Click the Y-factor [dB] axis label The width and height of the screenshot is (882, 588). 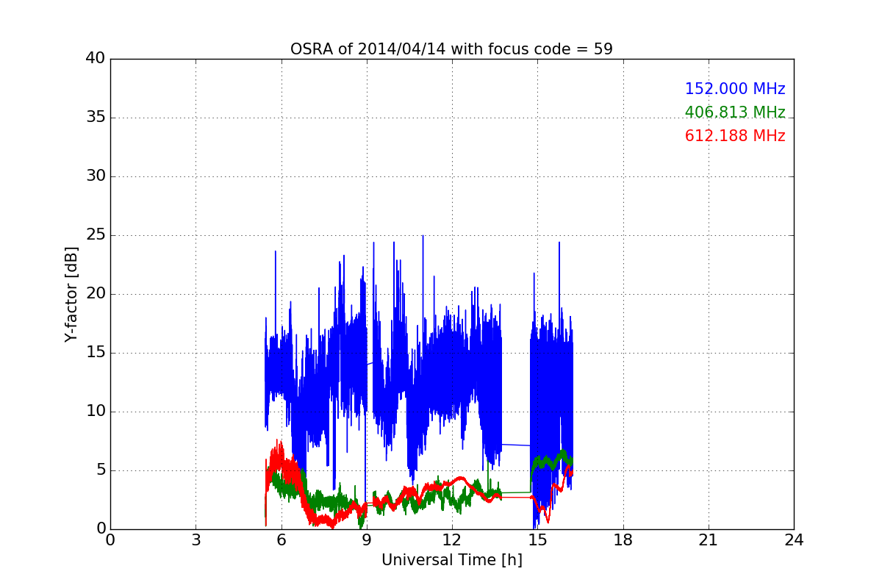pyautogui.click(x=71, y=294)
